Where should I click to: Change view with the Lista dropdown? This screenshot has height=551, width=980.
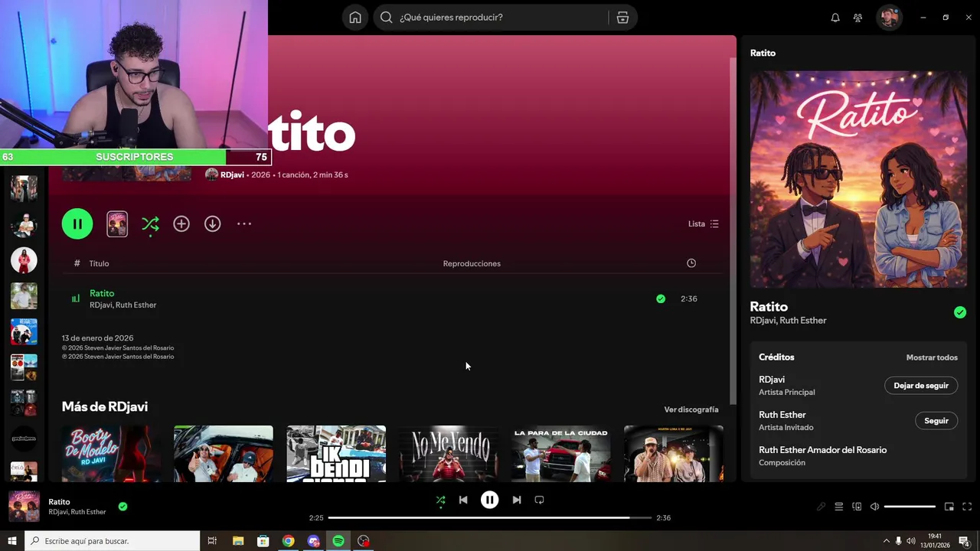703,223
